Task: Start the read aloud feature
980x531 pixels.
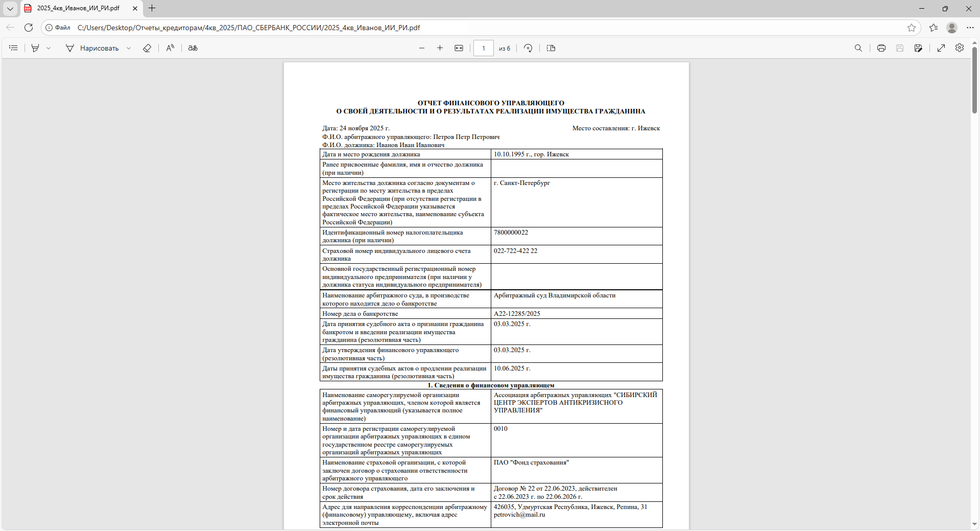Action: [x=170, y=48]
